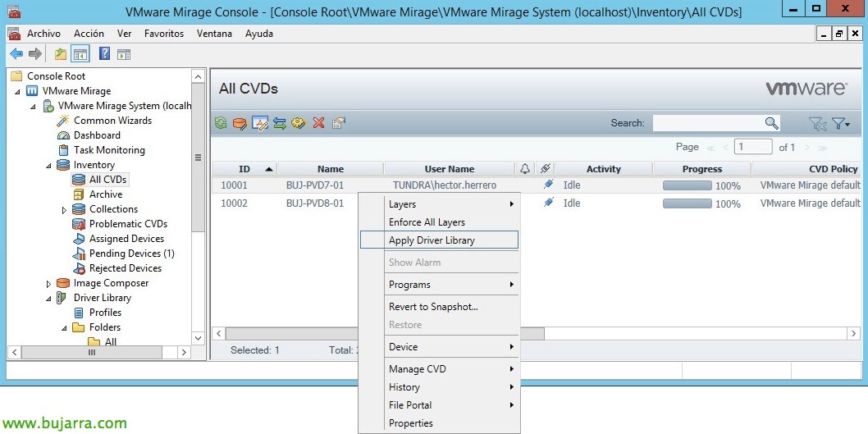The width and height of the screenshot is (868, 434).
Task: Click the Assigned Devices icon
Action: pos(80,239)
